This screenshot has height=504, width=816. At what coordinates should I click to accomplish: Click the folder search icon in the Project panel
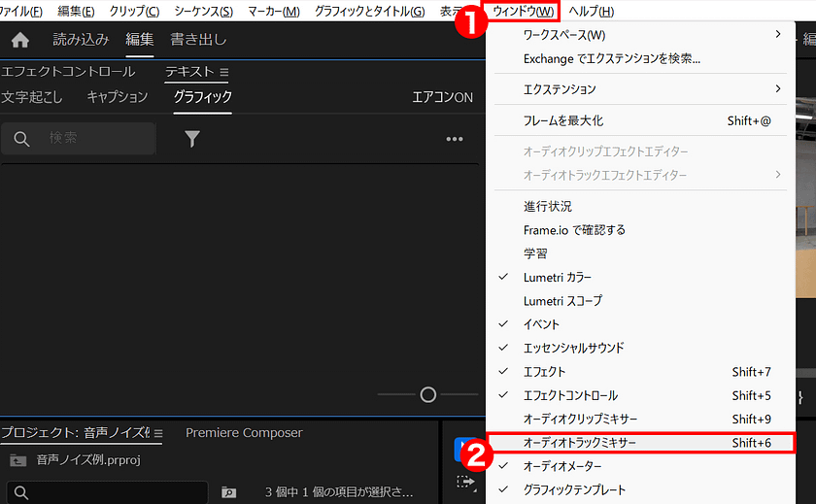228,492
